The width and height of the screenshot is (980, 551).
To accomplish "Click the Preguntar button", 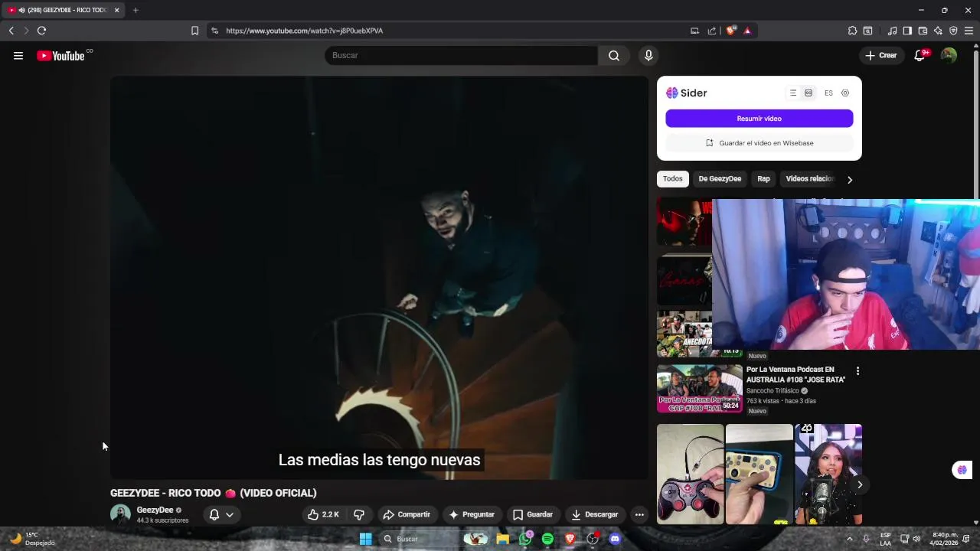I will (x=472, y=514).
